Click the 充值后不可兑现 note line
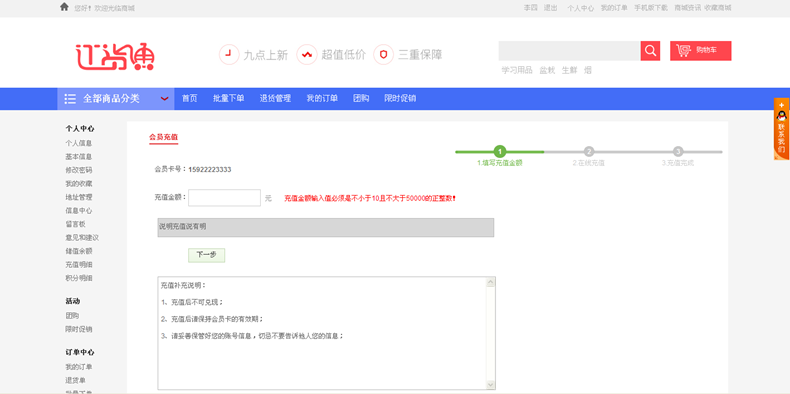The width and height of the screenshot is (790, 394). pos(192,303)
